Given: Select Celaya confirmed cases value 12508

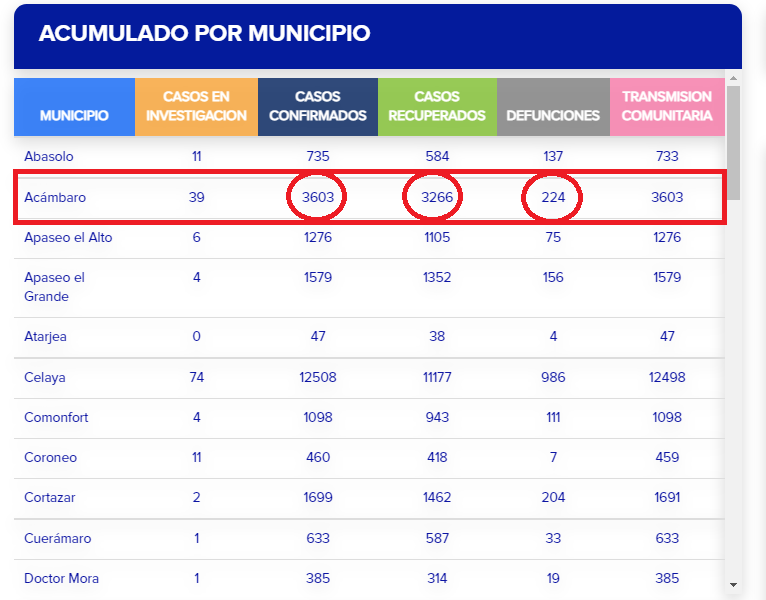Looking at the screenshot, I should 318,377.
